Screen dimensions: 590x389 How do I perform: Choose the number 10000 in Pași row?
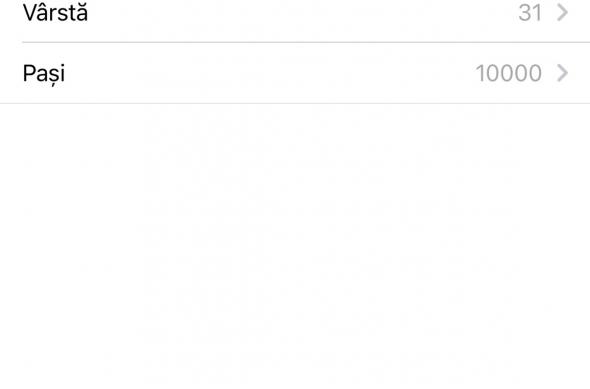509,73
